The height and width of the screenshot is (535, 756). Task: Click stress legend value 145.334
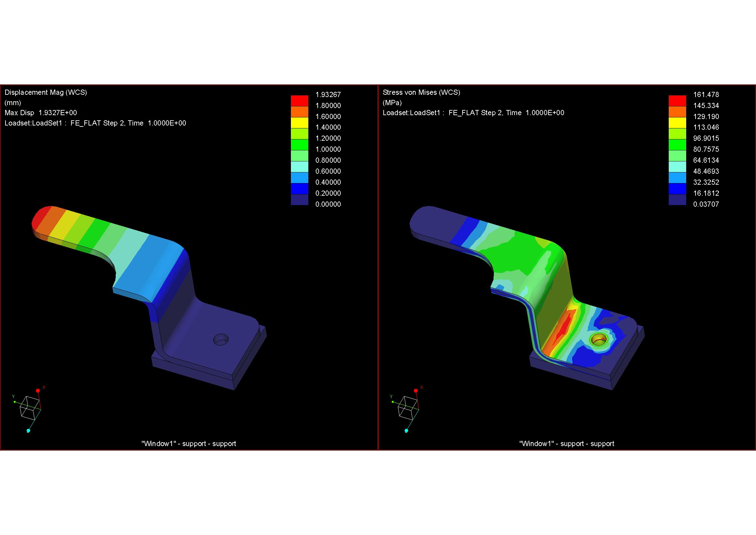pyautogui.click(x=706, y=105)
